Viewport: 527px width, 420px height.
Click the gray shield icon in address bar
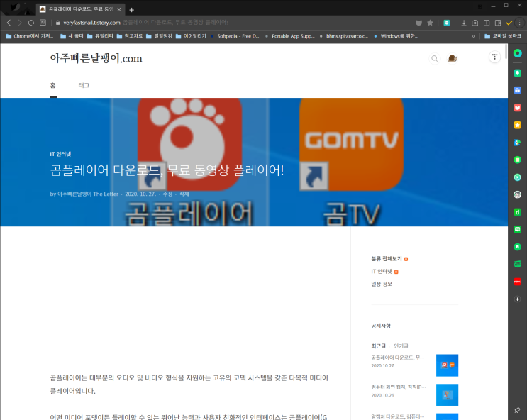(418, 23)
